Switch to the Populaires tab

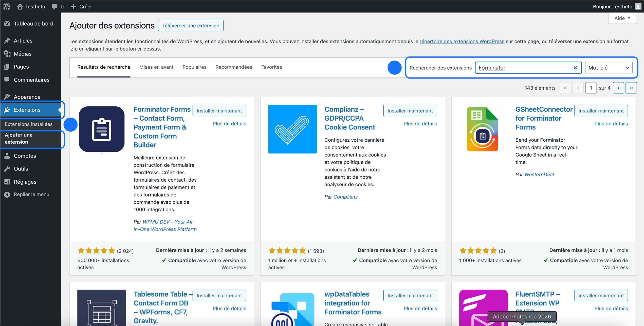[194, 67]
